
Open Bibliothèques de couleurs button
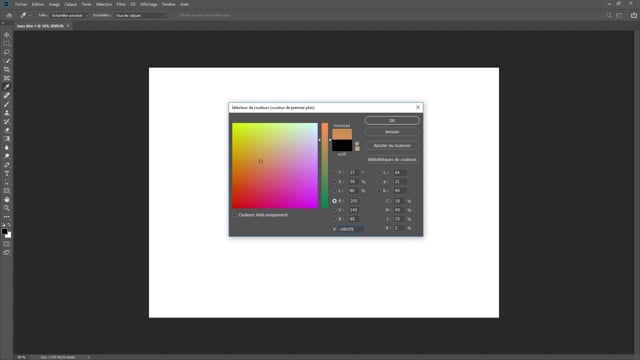pyautogui.click(x=392, y=160)
